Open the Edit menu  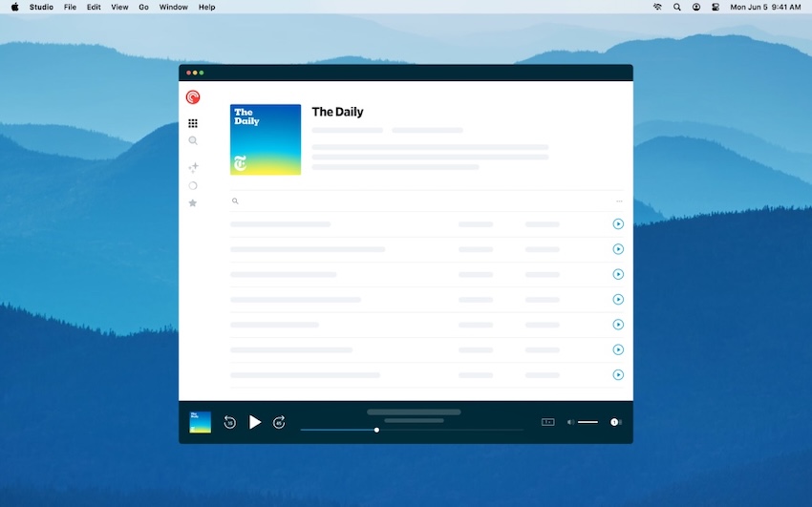94,7
